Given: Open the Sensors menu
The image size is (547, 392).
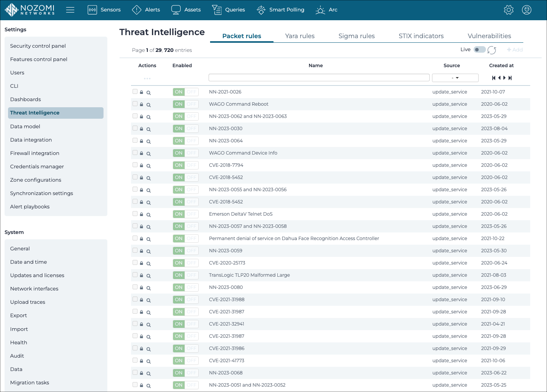Looking at the screenshot, I should 104,10.
